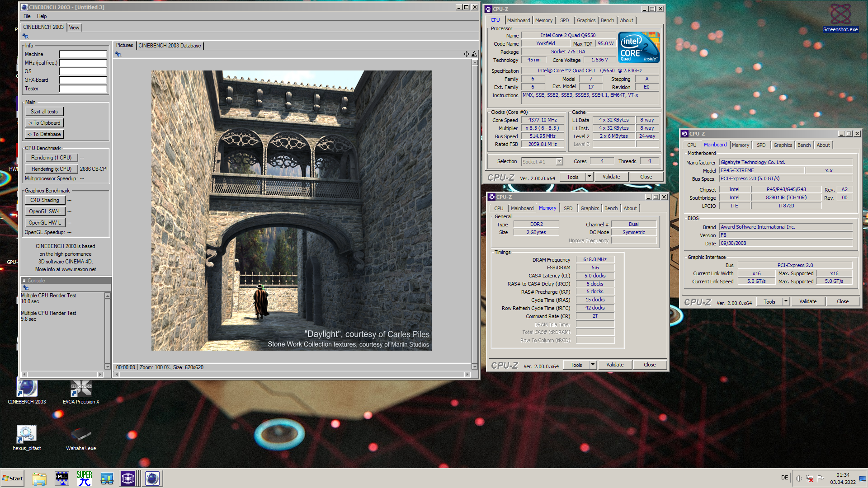Open Graphics tab in CPU-Z Mainboard window
The image size is (868, 488).
point(783,145)
